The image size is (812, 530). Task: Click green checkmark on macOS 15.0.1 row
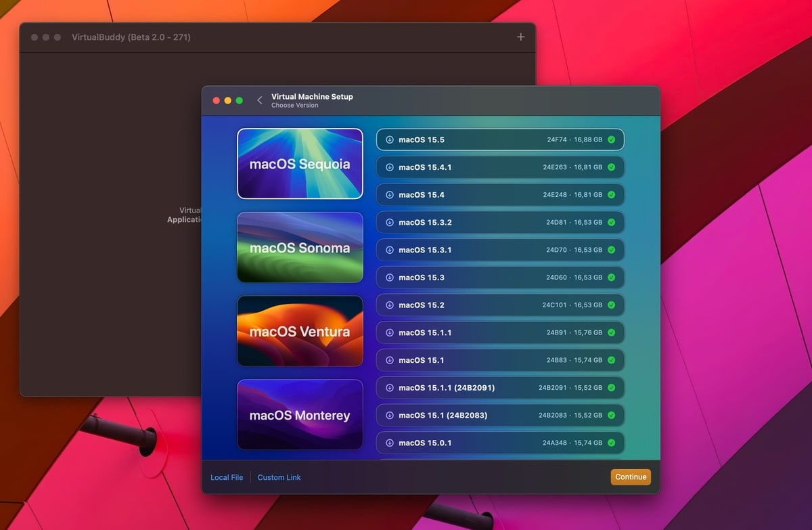611,443
